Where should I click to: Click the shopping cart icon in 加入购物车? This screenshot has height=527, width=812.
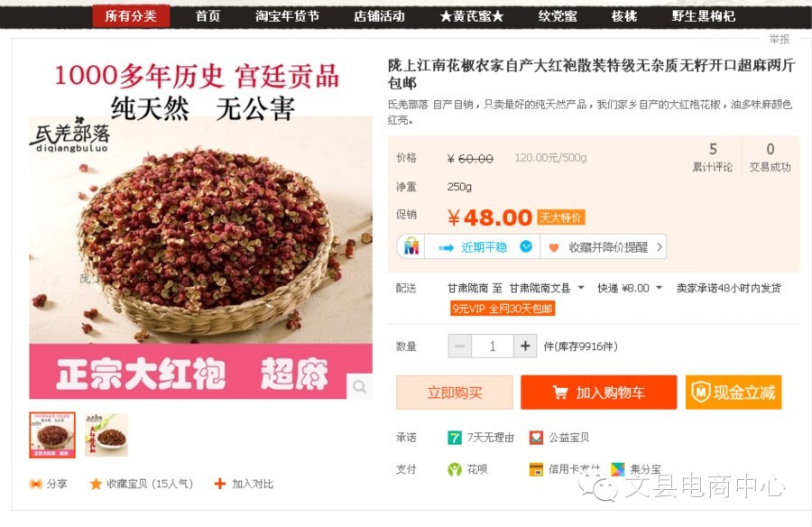click(560, 393)
